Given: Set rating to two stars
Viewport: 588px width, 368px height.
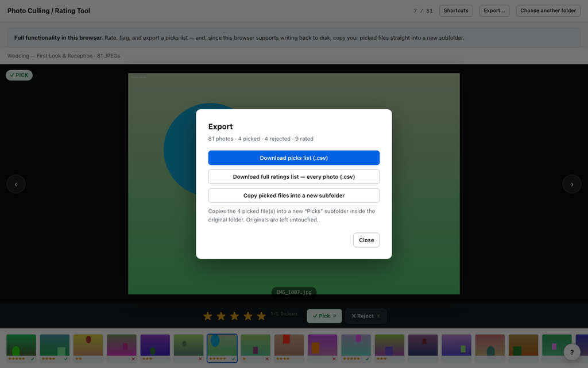Looking at the screenshot, I should click(221, 316).
